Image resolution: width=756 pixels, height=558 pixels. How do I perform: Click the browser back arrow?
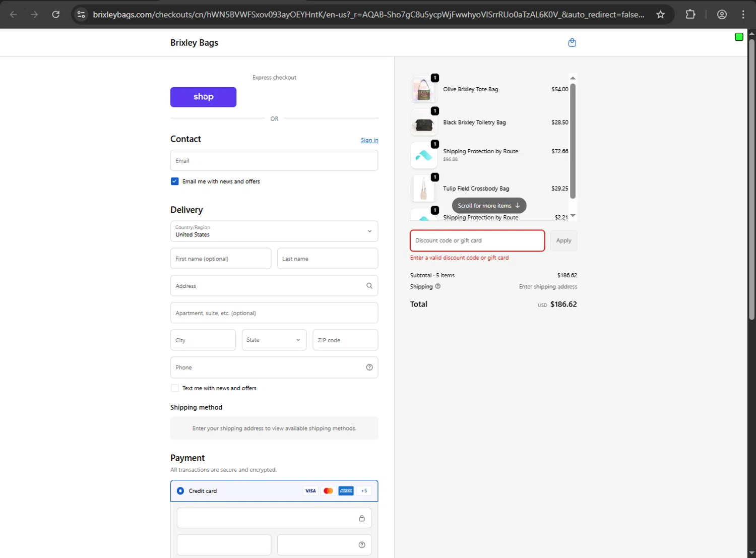(x=14, y=15)
